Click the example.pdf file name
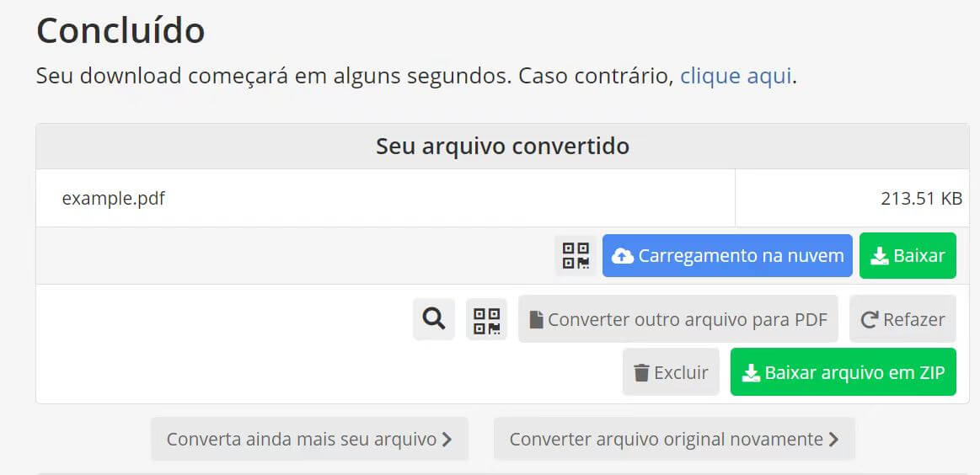980x475 pixels. point(114,199)
